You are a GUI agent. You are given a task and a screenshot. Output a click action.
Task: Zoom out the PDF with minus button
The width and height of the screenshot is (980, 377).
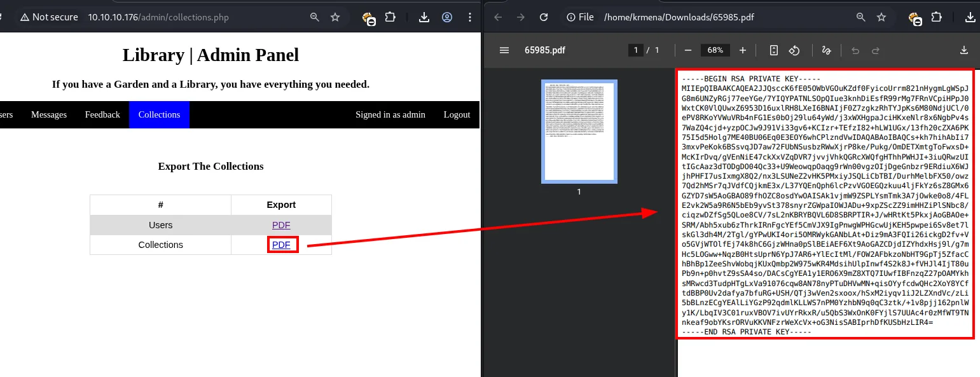coord(687,50)
